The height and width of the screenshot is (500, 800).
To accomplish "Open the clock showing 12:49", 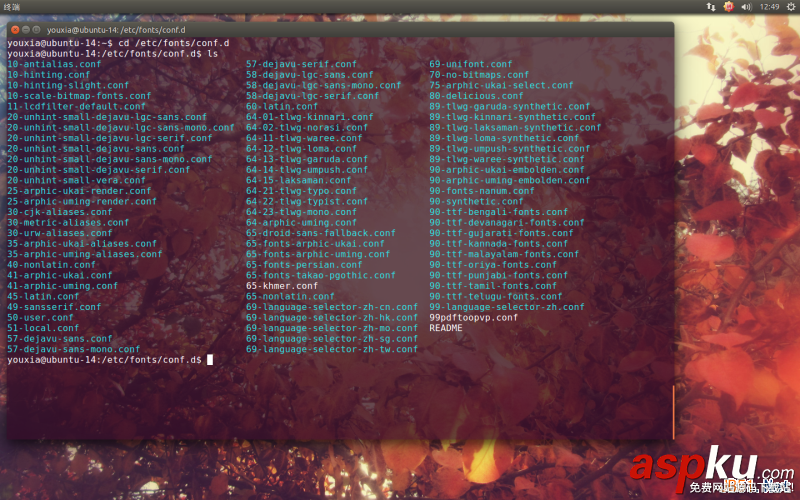I will (769, 7).
